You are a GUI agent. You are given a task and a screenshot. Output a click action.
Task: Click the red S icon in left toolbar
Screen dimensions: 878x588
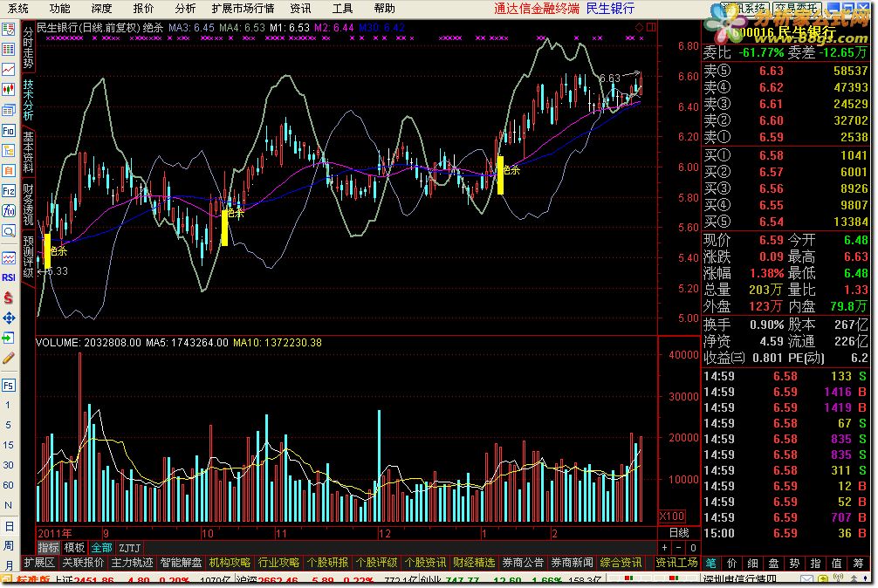click(x=9, y=297)
